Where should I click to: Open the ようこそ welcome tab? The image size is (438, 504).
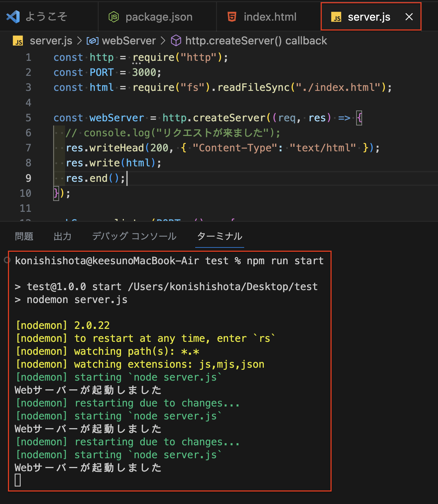coord(47,16)
